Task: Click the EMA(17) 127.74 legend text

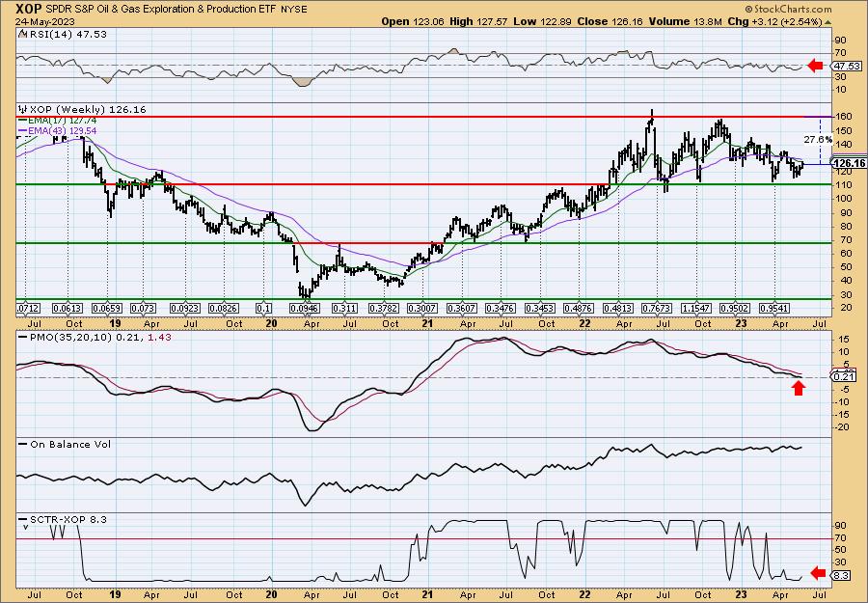Action: [x=62, y=121]
